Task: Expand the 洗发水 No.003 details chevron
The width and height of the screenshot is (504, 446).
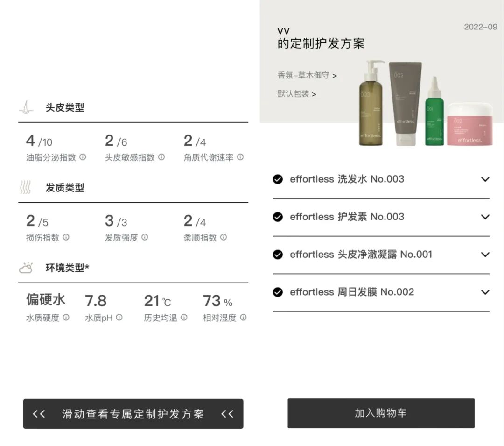Action: 485,179
